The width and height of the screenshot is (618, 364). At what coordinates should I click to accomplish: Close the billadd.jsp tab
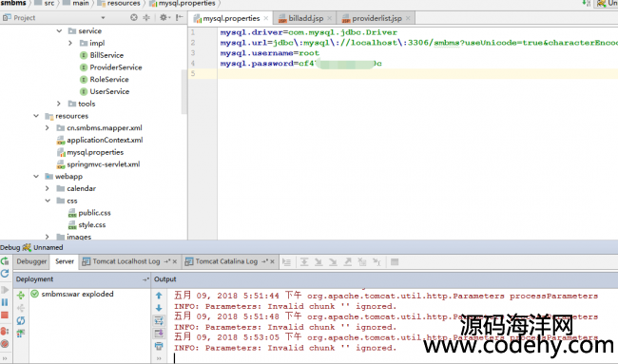(330, 18)
